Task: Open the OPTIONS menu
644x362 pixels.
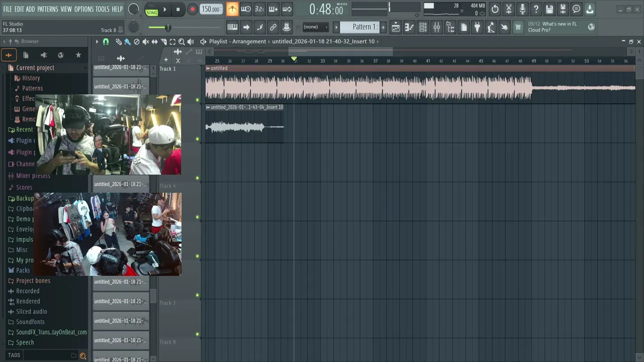Action: 84,9
